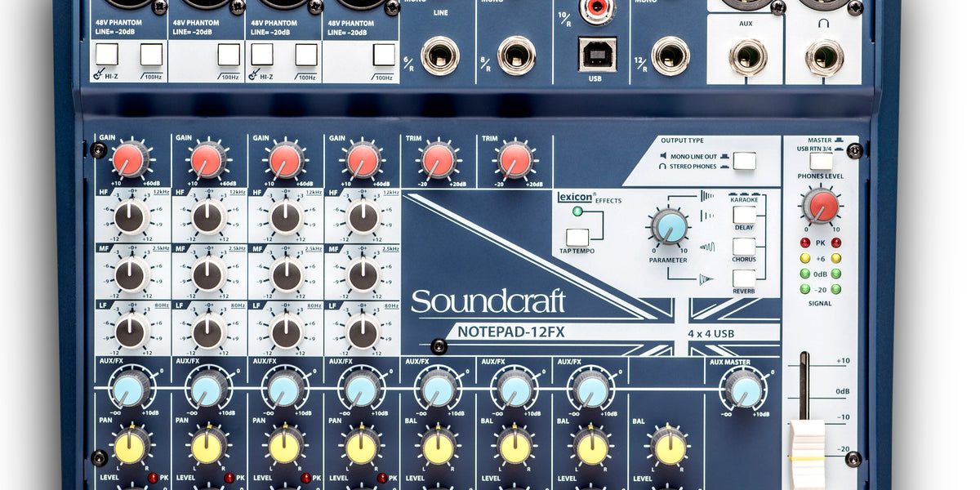
Task: Enable the Hi-Z switch on channel 1
Action: tap(107, 54)
